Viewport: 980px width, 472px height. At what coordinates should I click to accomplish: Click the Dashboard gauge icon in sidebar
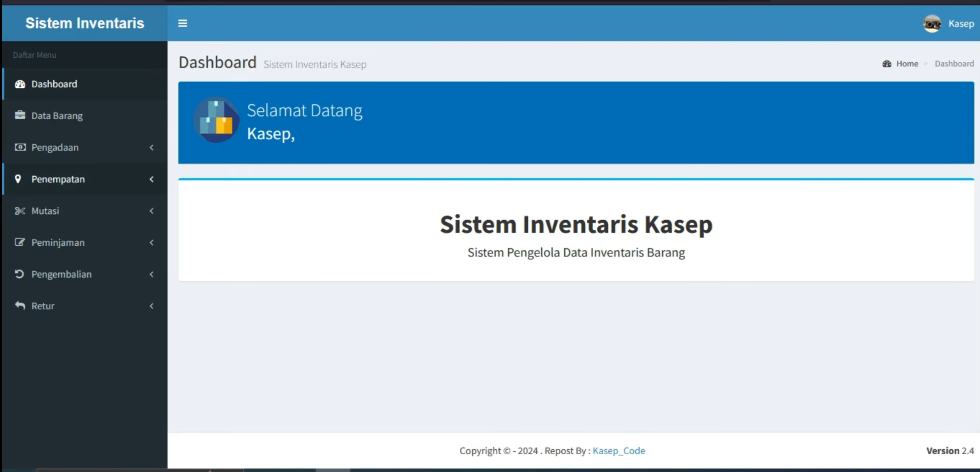[20, 84]
